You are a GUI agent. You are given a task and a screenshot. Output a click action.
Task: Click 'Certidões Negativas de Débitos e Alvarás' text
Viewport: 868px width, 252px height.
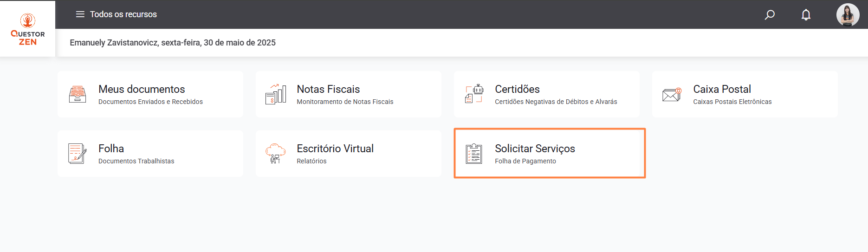(x=556, y=102)
